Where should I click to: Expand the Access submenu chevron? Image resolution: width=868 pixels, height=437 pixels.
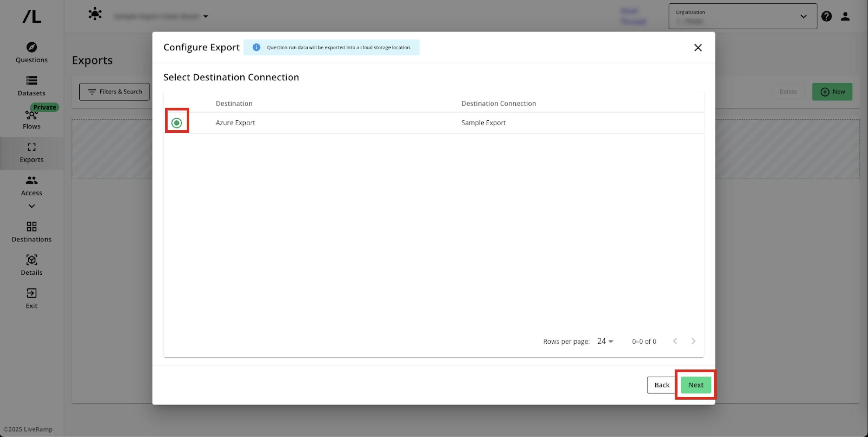click(x=32, y=206)
